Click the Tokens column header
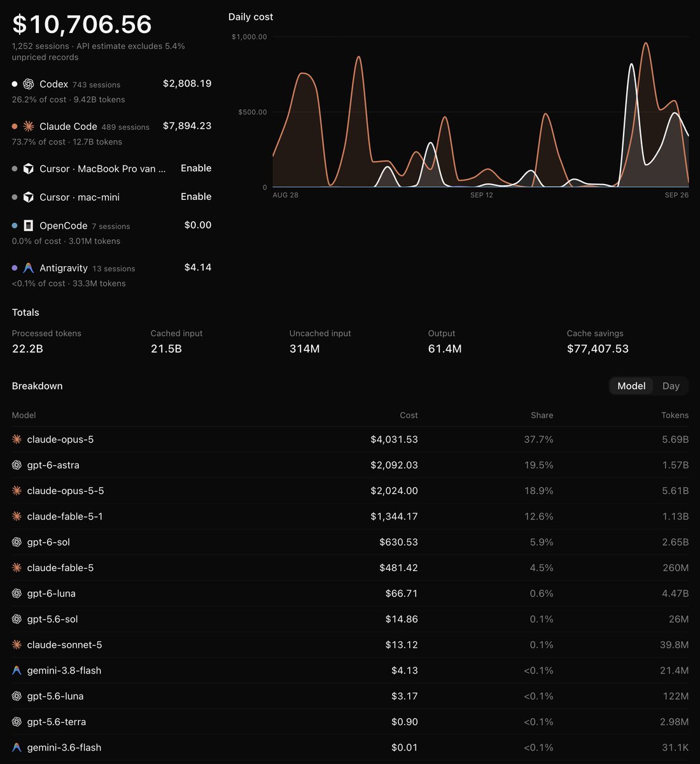This screenshot has height=764, width=700. pyautogui.click(x=675, y=415)
